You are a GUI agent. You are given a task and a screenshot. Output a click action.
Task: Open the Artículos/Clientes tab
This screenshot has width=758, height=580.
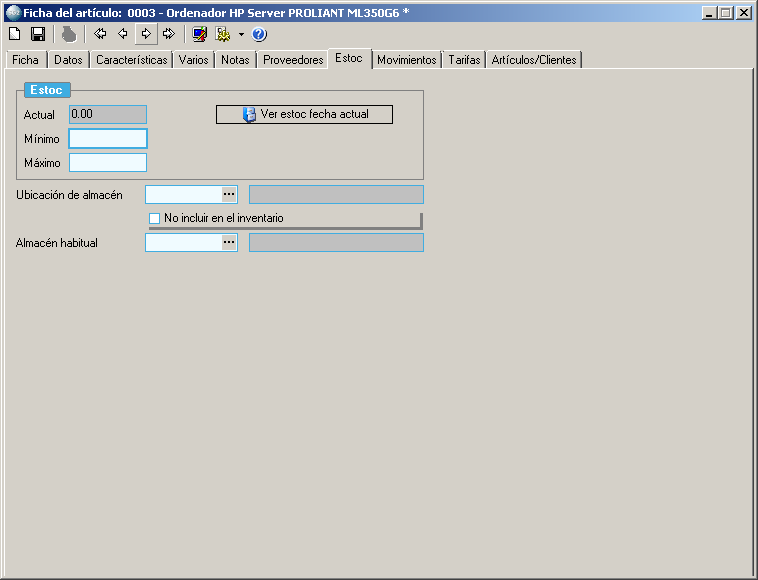point(534,60)
